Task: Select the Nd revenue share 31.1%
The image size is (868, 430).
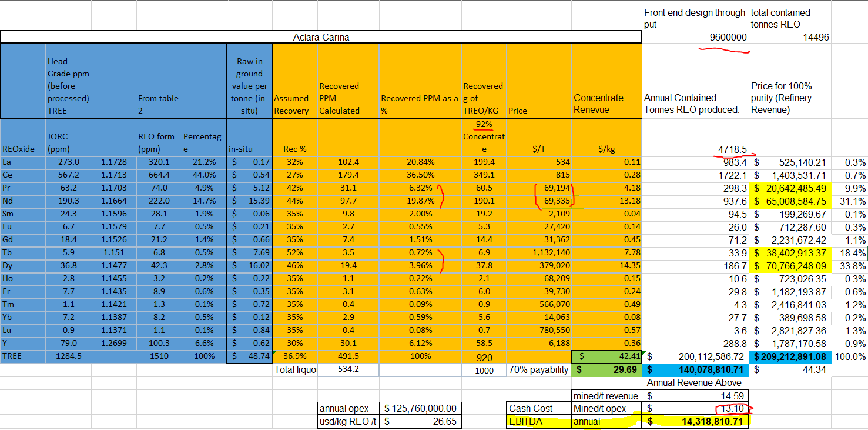Action: [849, 201]
